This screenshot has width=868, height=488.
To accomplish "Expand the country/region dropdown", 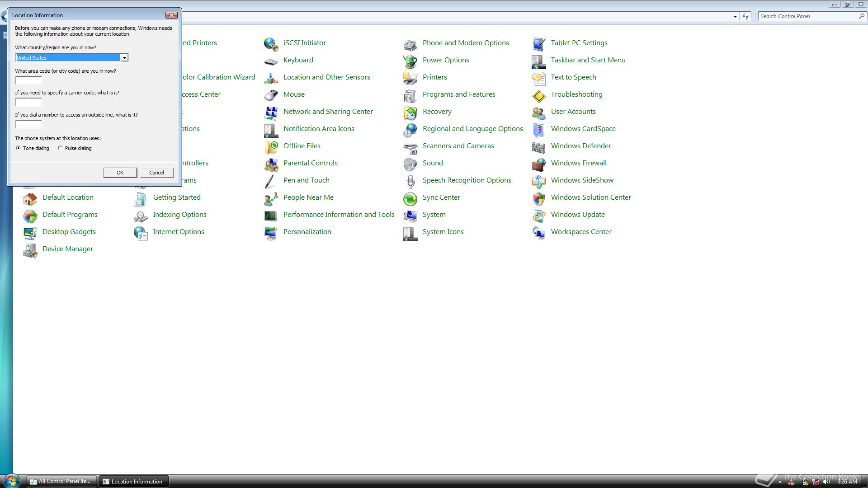I will pos(124,58).
